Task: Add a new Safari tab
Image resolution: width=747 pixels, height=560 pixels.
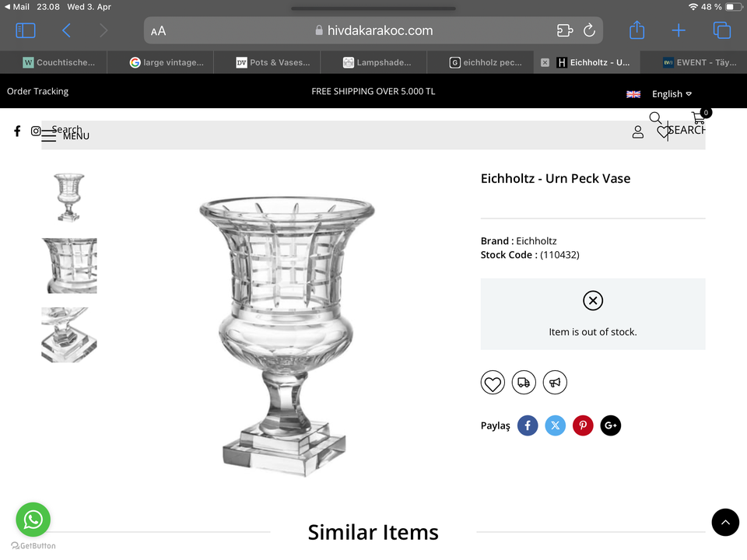Action: click(679, 30)
